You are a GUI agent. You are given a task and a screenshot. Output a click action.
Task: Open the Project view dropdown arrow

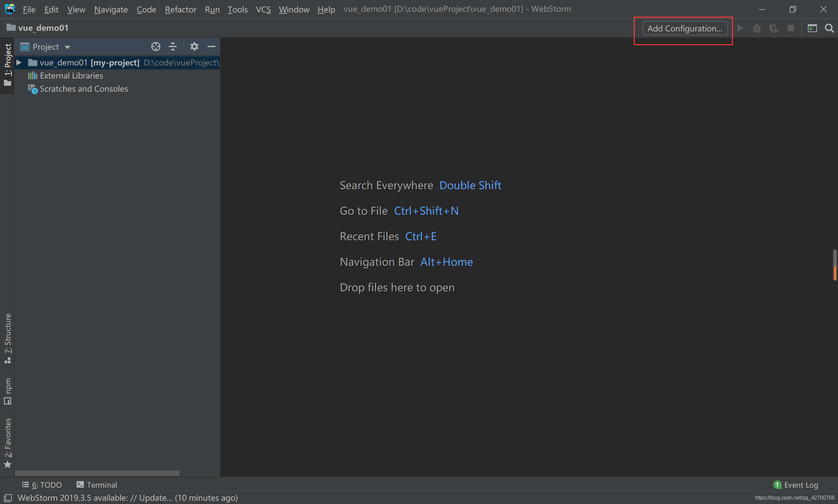67,47
